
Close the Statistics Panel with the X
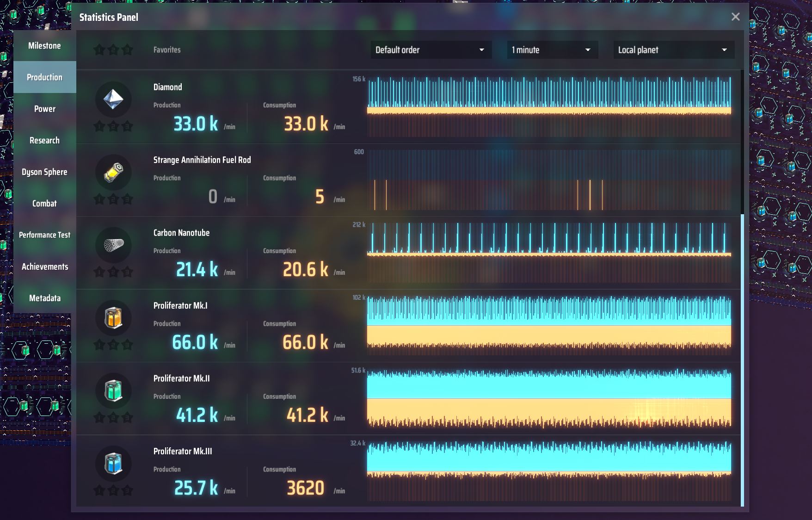(x=735, y=17)
